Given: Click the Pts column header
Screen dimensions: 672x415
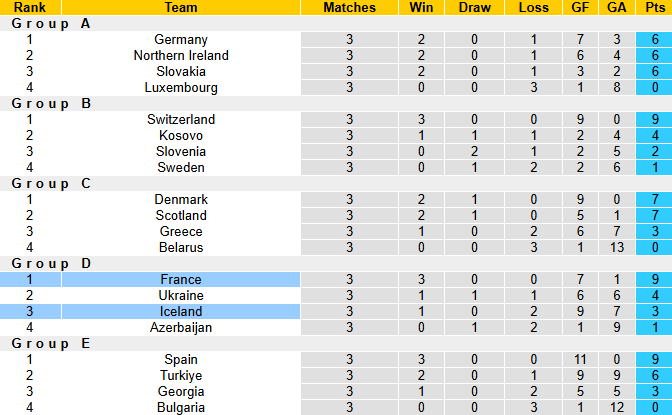Looking at the screenshot, I should (653, 7).
